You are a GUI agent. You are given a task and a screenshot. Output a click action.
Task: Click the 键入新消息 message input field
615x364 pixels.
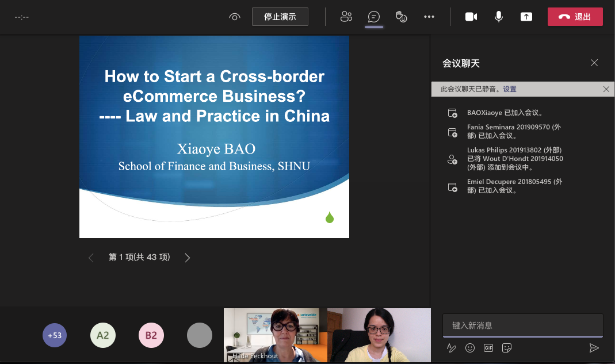tap(522, 325)
